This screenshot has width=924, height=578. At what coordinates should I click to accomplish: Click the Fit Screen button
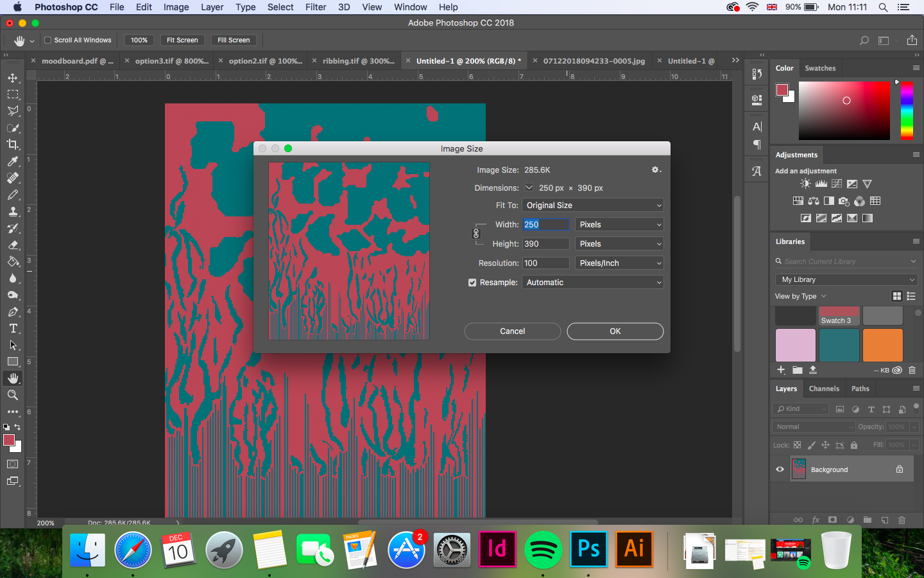[x=182, y=40]
